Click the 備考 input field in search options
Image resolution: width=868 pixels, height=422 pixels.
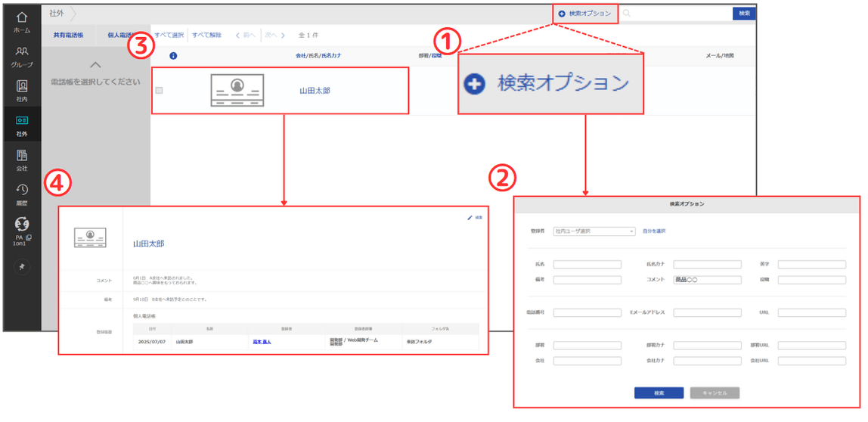point(587,280)
